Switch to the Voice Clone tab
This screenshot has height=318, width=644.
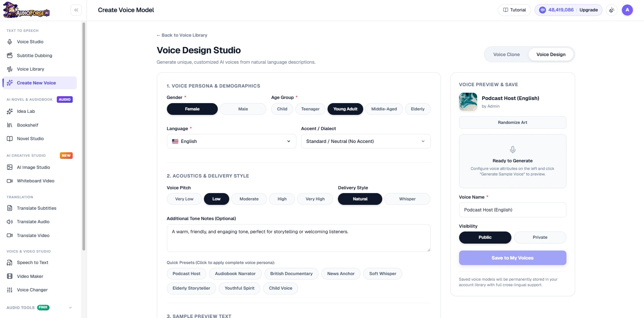coord(506,54)
